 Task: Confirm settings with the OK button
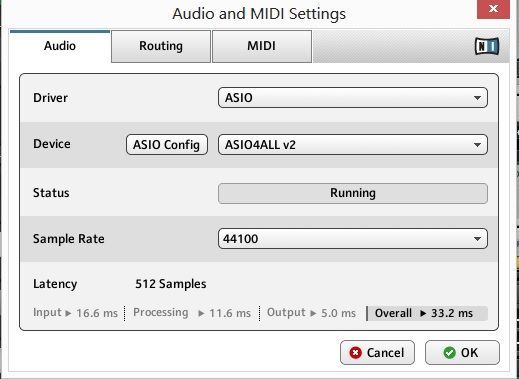point(462,353)
